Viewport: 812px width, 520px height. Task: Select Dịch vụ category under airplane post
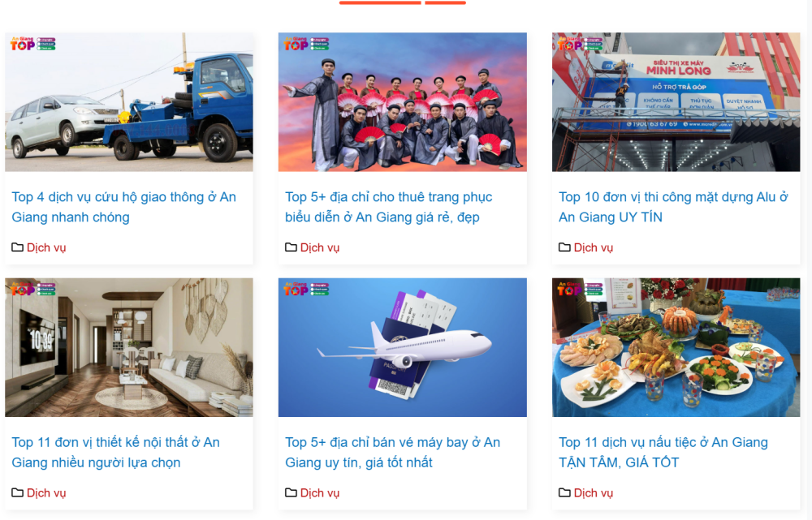[x=319, y=492]
